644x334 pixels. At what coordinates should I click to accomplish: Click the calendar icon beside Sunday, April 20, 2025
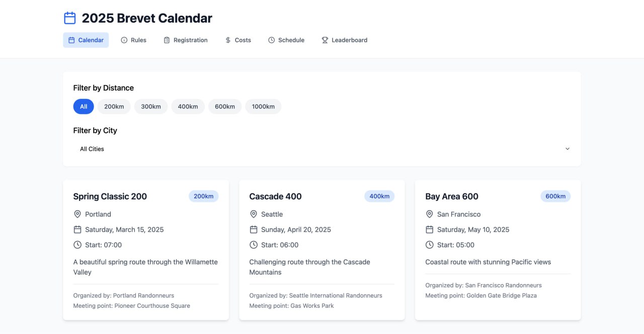click(x=254, y=229)
